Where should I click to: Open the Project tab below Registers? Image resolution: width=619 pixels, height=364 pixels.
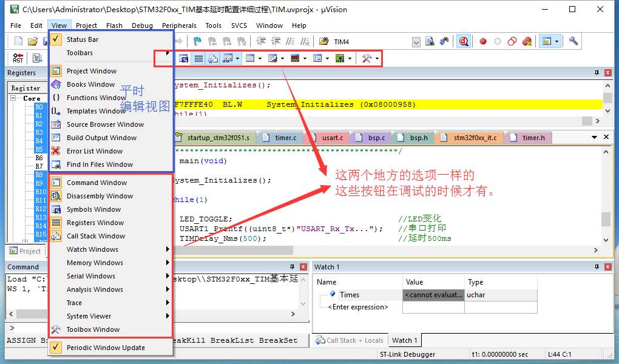pos(25,251)
